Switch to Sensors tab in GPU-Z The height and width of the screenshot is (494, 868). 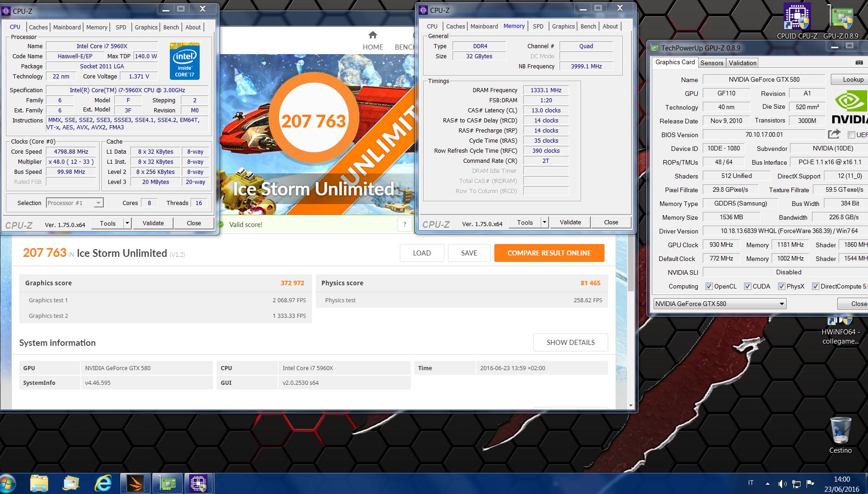click(711, 63)
